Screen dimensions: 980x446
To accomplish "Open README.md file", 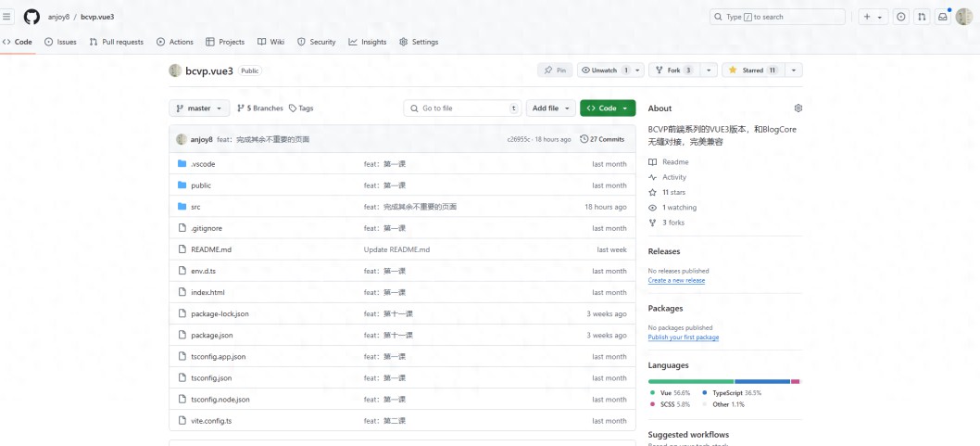I will coord(211,249).
